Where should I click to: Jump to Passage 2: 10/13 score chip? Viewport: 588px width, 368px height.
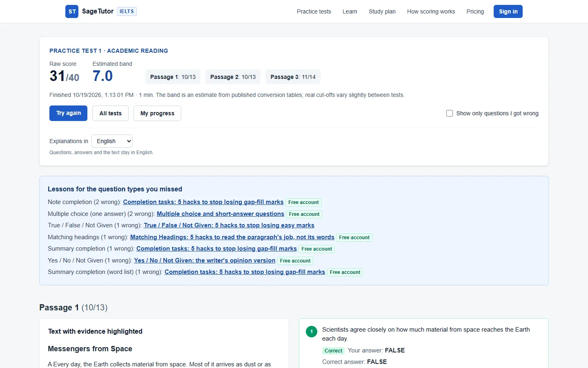pyautogui.click(x=233, y=77)
